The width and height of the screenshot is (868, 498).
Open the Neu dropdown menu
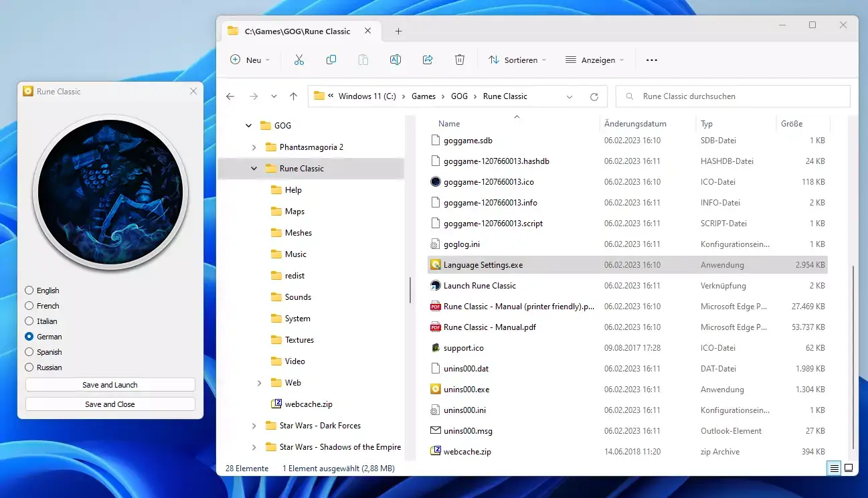pyautogui.click(x=250, y=60)
